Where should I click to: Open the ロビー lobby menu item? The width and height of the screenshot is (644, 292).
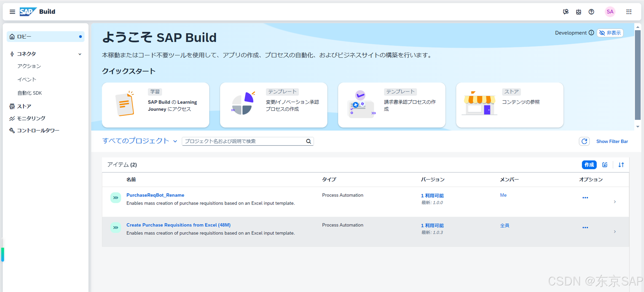pos(46,37)
